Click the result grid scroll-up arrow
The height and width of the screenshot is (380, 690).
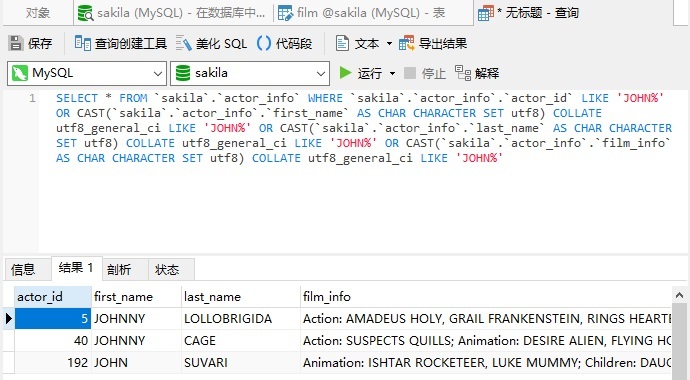[679, 295]
